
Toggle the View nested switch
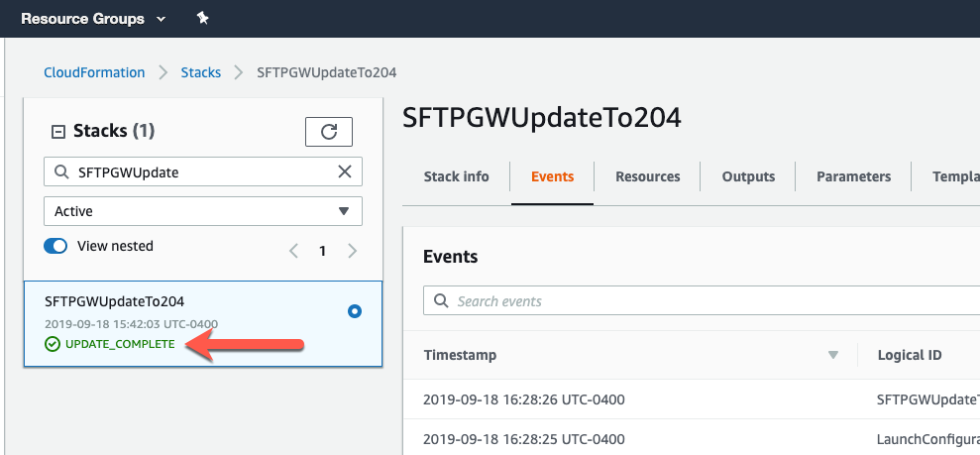coord(55,246)
